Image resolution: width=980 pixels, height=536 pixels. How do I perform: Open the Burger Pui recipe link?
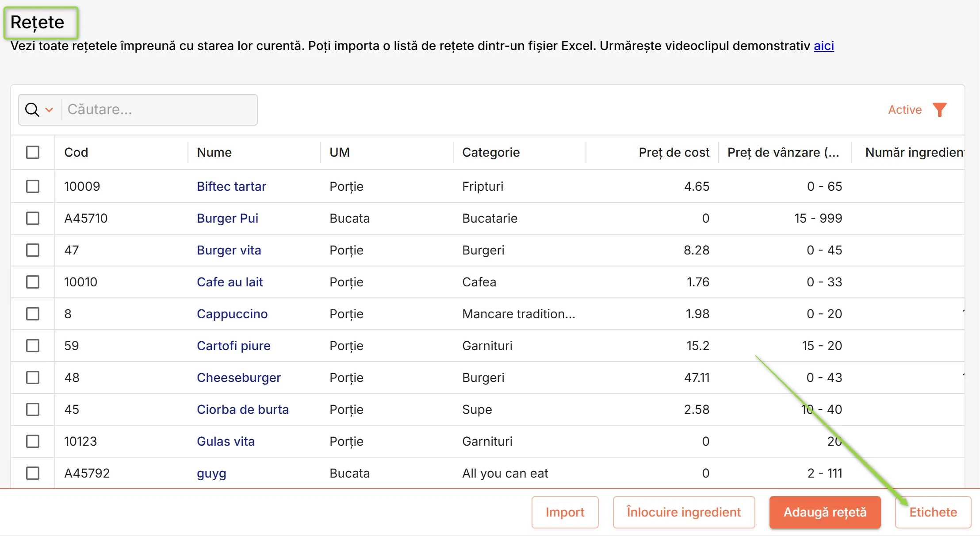click(227, 218)
